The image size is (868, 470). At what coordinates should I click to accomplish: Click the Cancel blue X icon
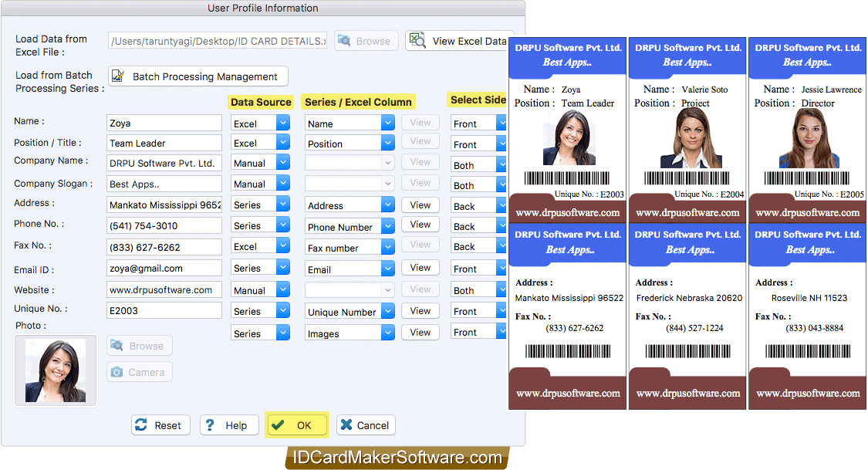pos(346,424)
